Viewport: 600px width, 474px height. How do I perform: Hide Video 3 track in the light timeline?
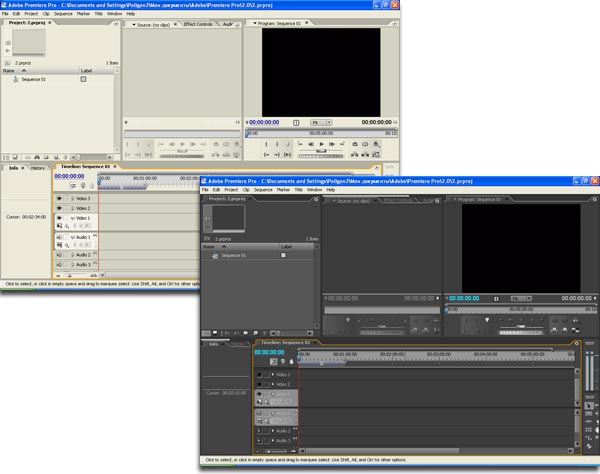[x=59, y=199]
